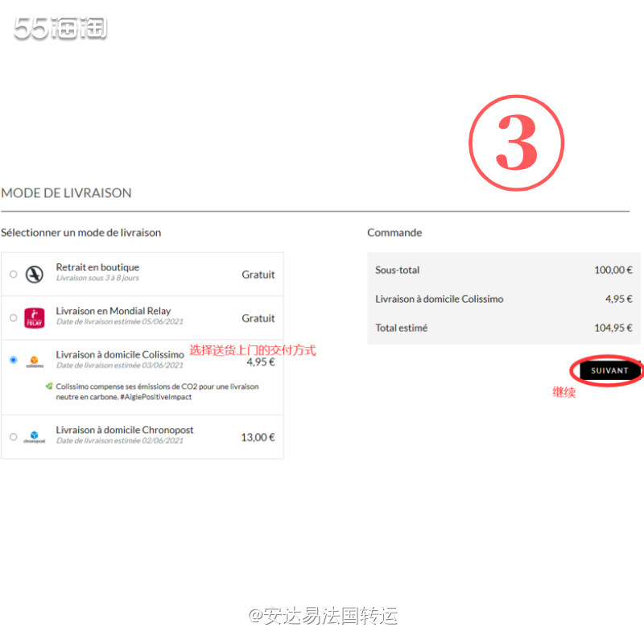Screen dimensions: 644x644
Task: Click the SUIVANT button to continue
Action: click(609, 370)
